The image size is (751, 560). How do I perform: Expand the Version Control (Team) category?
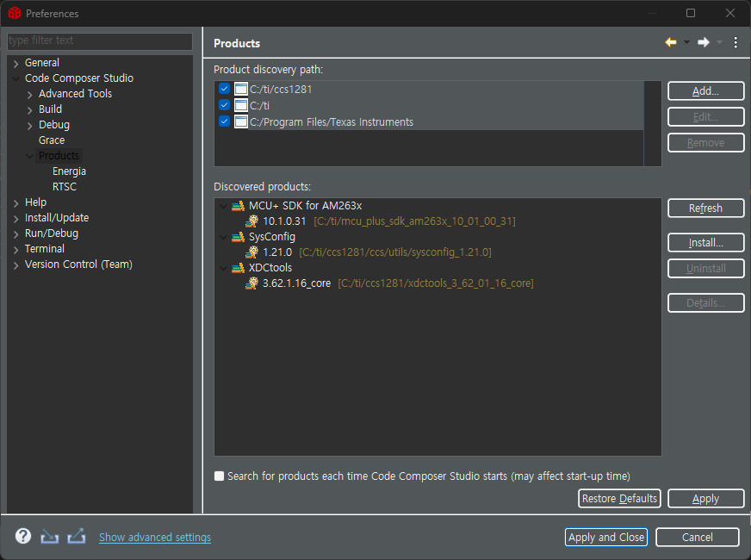(16, 264)
